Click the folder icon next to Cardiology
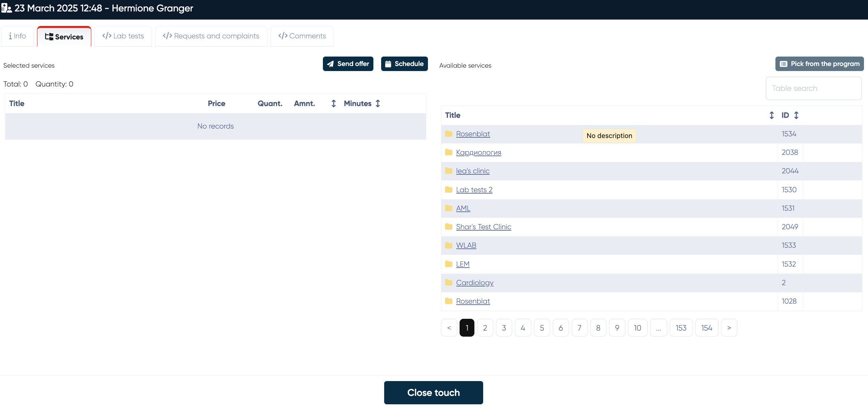 coord(448,282)
